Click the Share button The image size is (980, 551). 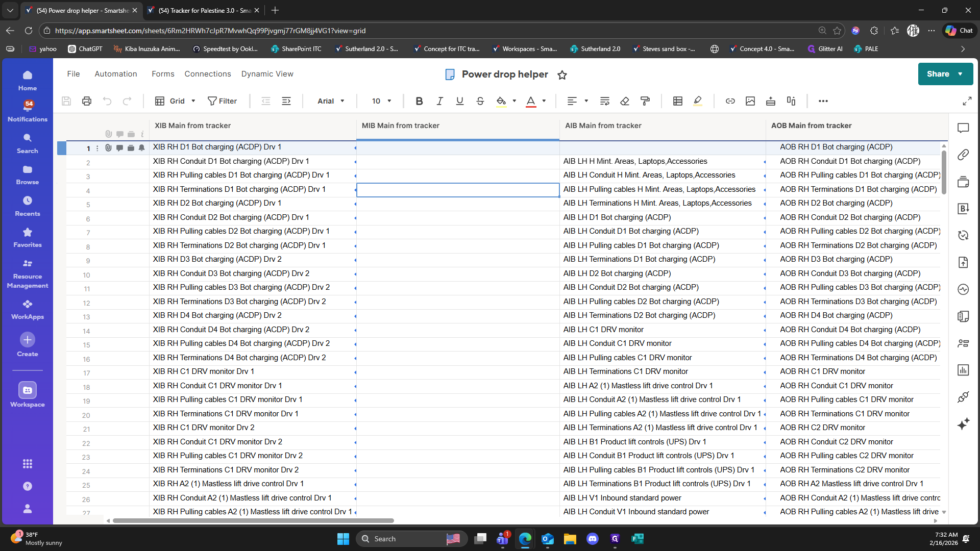(938, 74)
